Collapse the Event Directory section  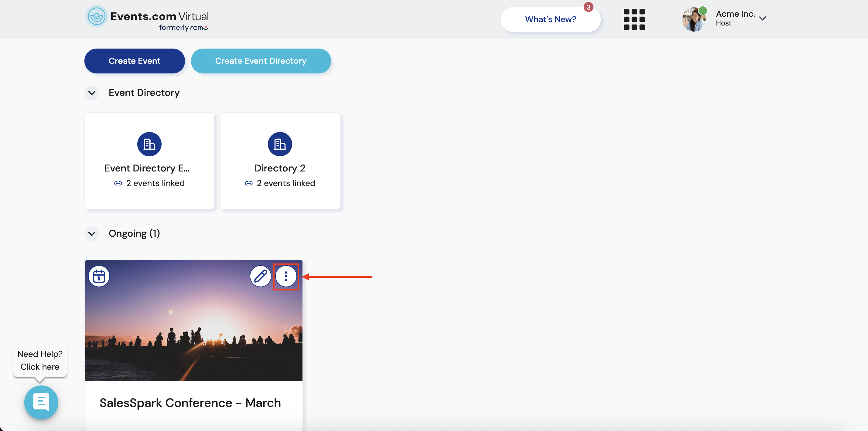point(92,93)
